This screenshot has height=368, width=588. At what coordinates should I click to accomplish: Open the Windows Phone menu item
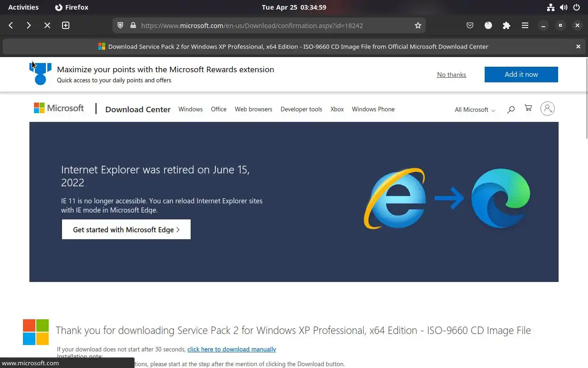[373, 109]
